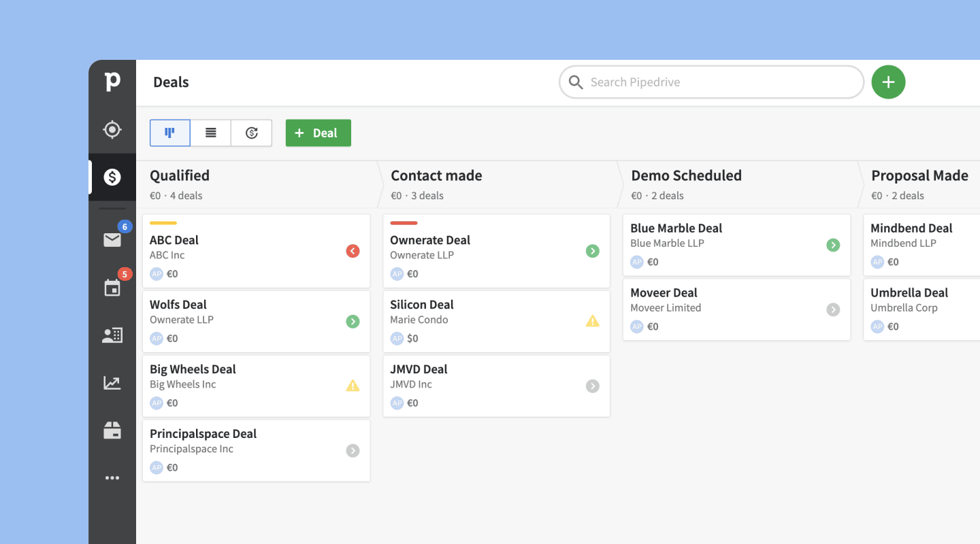The image size is (980, 544).
Task: Click the red overdue activity icon on ABC Deal
Action: (x=353, y=251)
